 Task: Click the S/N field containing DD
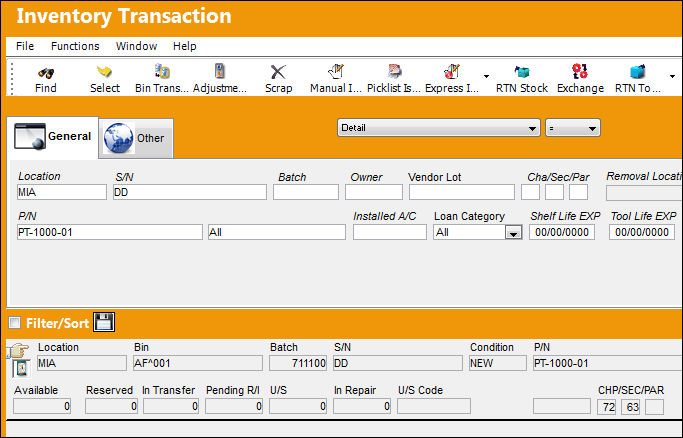190,192
